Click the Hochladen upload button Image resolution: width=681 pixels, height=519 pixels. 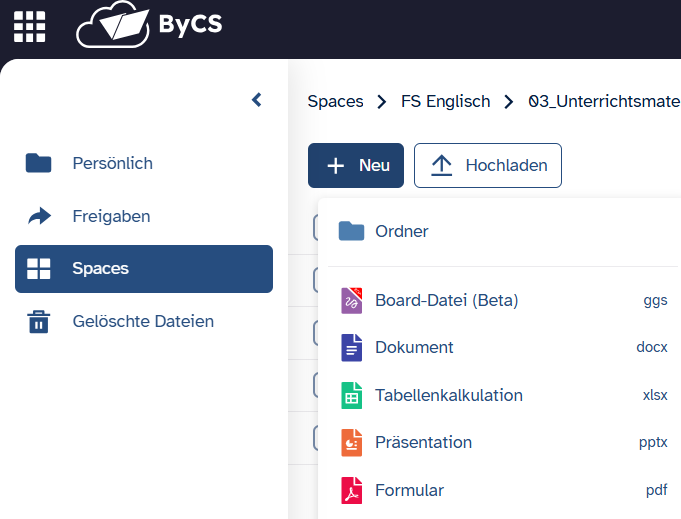(488, 166)
